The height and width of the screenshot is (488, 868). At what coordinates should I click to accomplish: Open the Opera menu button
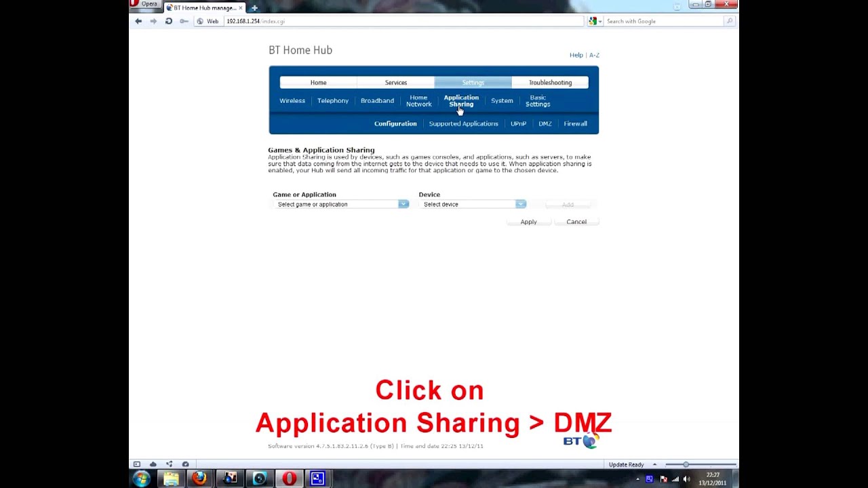[x=144, y=4]
